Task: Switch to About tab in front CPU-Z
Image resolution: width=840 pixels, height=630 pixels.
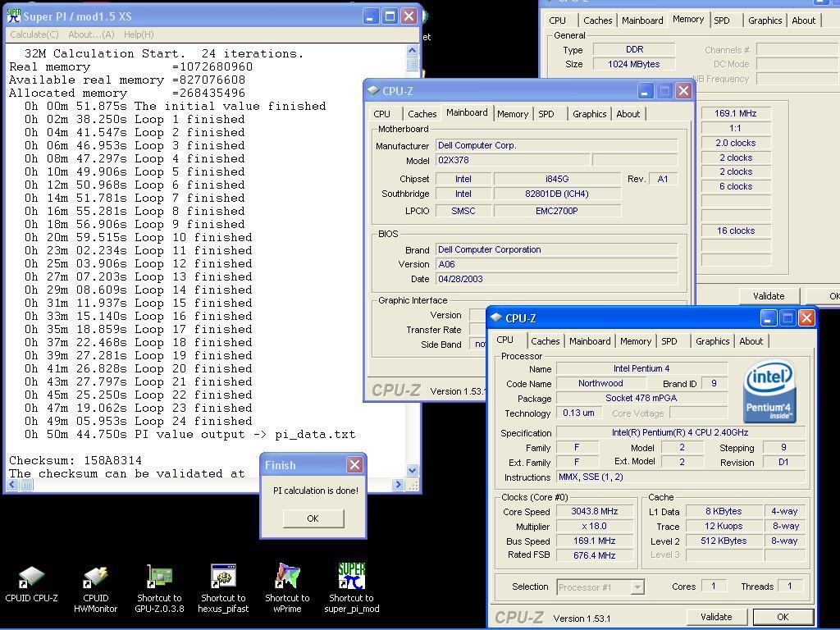Action: click(751, 341)
